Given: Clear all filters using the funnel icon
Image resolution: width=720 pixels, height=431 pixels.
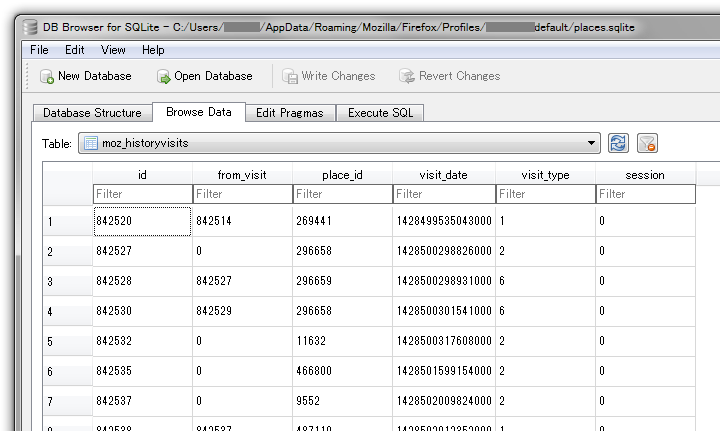Looking at the screenshot, I should (x=647, y=143).
